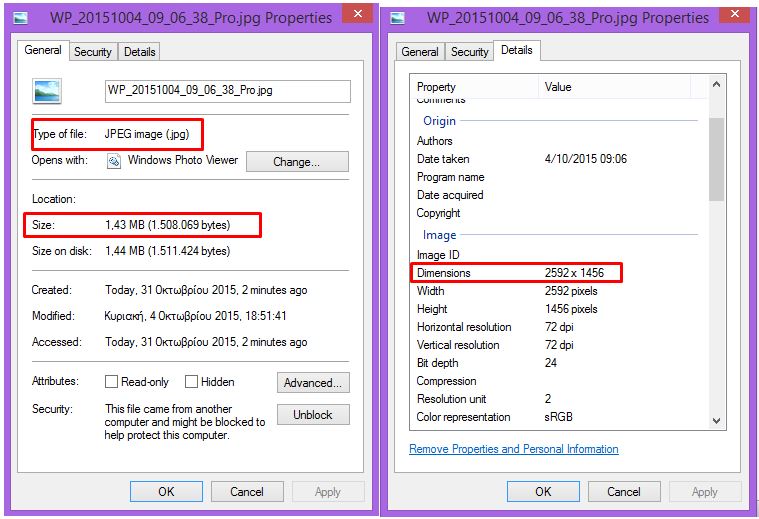Click right dialog title bar image icon
The image size is (759, 519).
[x=397, y=17]
